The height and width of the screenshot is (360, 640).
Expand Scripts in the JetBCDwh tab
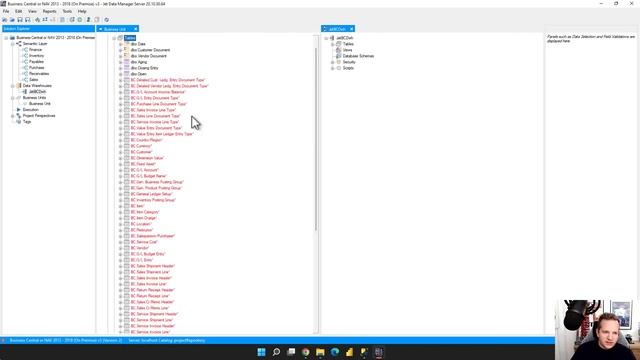(333, 68)
